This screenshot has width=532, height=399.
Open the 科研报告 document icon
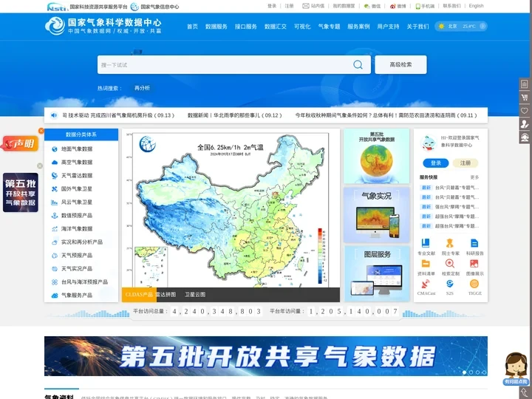[x=474, y=243]
